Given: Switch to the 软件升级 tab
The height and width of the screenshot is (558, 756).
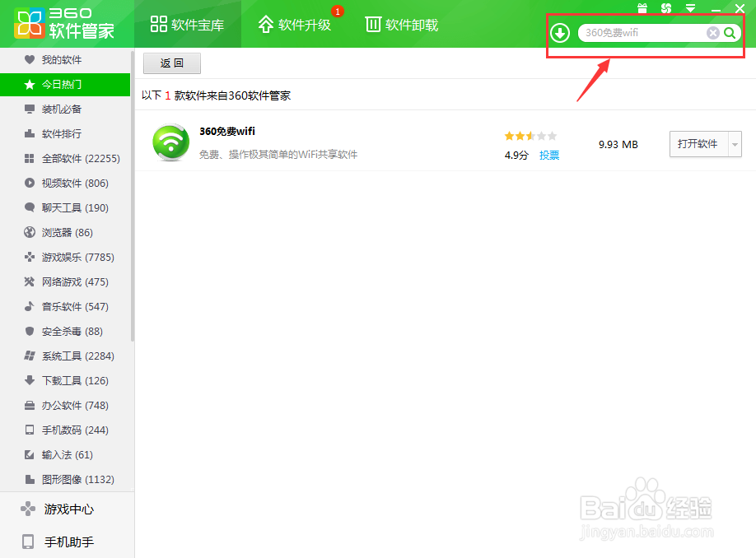Looking at the screenshot, I should [295, 24].
